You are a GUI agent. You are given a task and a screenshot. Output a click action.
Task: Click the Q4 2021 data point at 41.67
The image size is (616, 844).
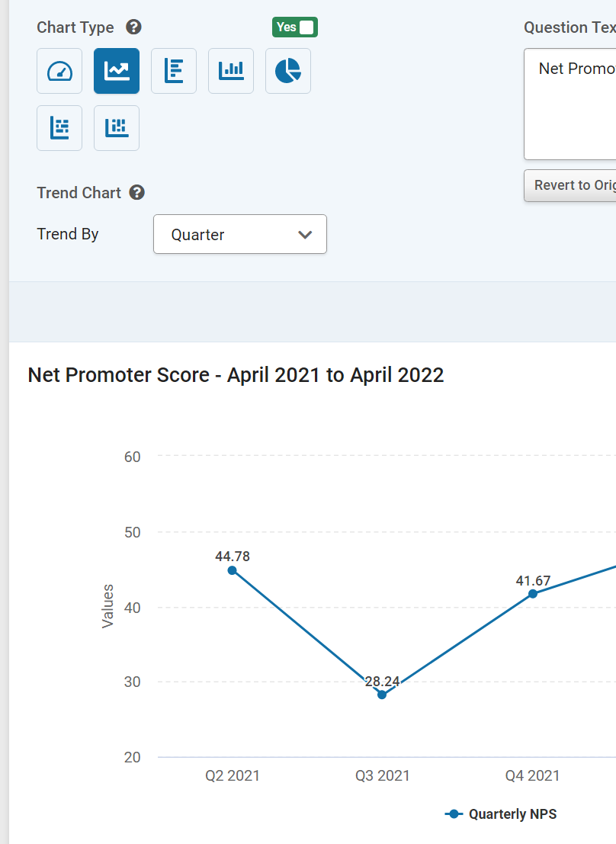click(533, 594)
